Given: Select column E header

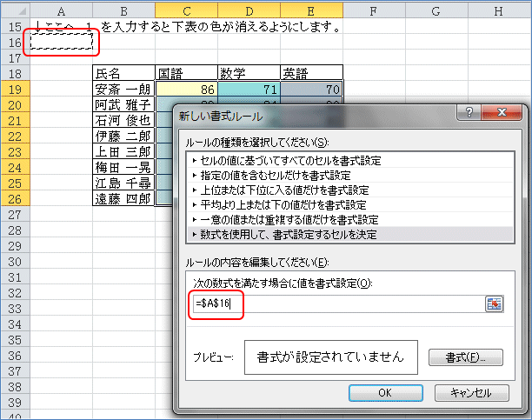Looking at the screenshot, I should coord(311,10).
